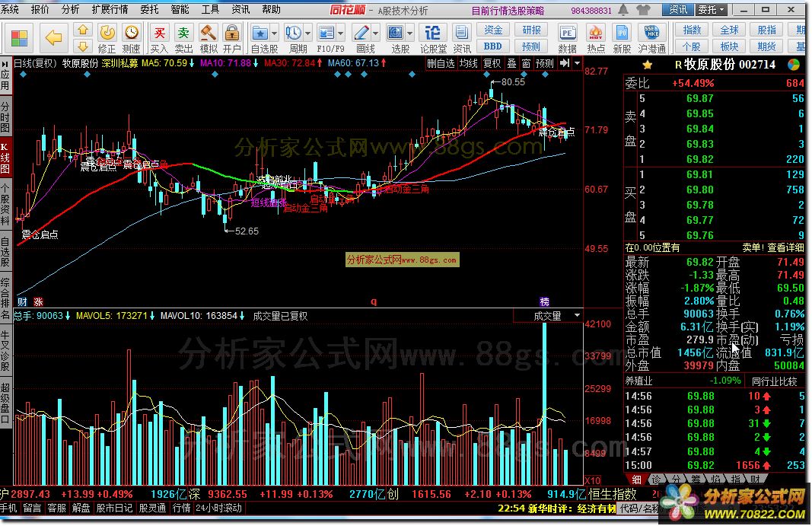Click the 卖出 sell icon
This screenshot has height=526, width=812.
183,40
